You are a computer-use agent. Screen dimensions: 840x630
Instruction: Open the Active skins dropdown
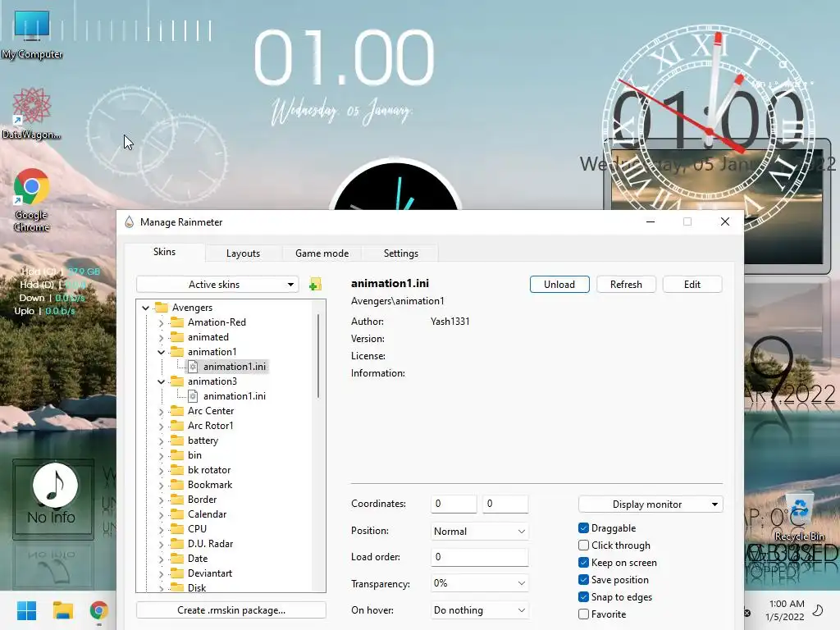click(217, 285)
